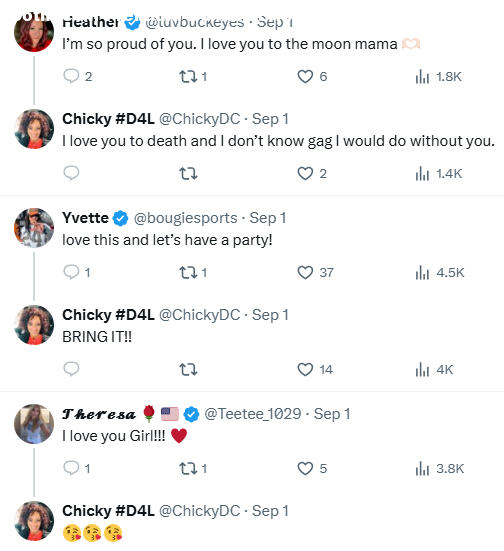Image resolution: width=504 pixels, height=551 pixels.
Task: Reply to Heather's tweet with 2 comments
Action: click(78, 76)
